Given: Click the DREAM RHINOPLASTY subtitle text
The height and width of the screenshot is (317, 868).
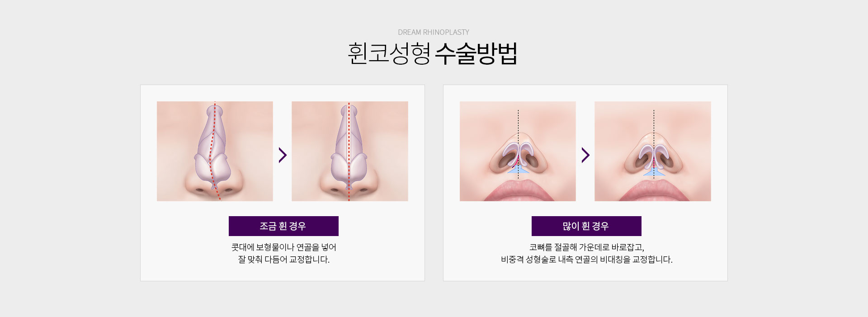Looking at the screenshot, I should pyautogui.click(x=434, y=32).
